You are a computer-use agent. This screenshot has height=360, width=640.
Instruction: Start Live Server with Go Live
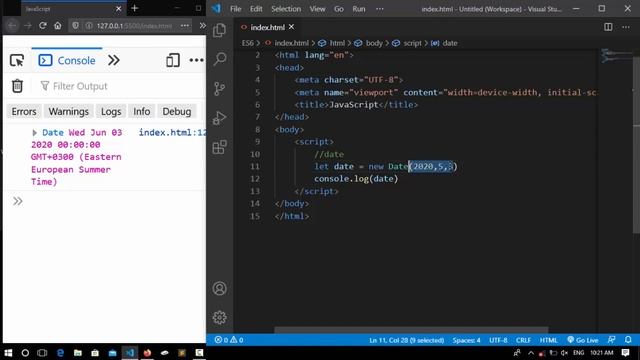(582, 340)
